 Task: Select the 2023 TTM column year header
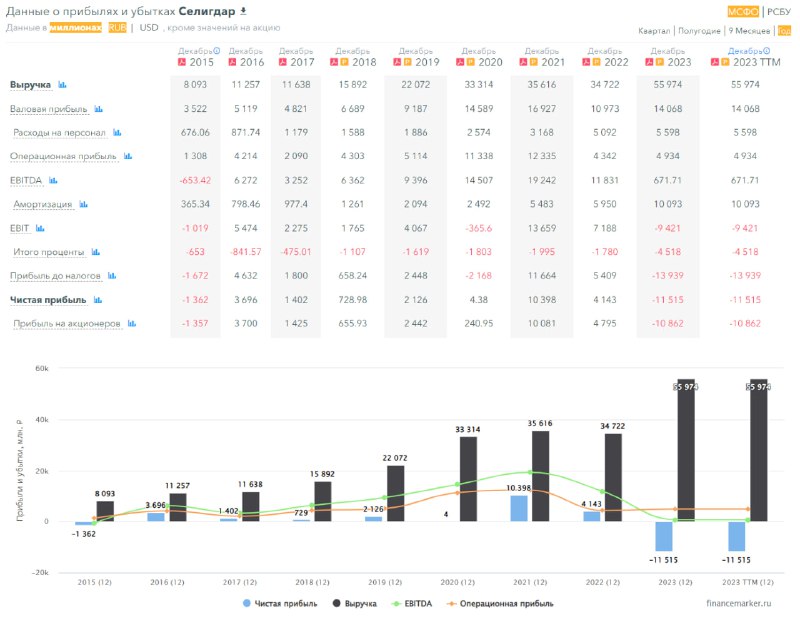pos(757,62)
